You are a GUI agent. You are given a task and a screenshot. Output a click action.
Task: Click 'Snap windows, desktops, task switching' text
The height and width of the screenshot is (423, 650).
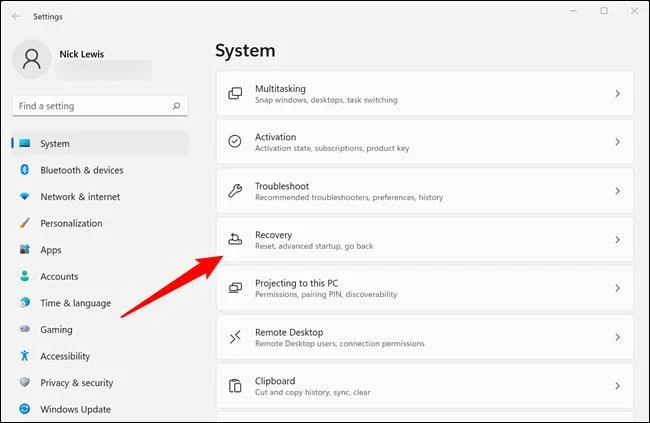(x=326, y=100)
